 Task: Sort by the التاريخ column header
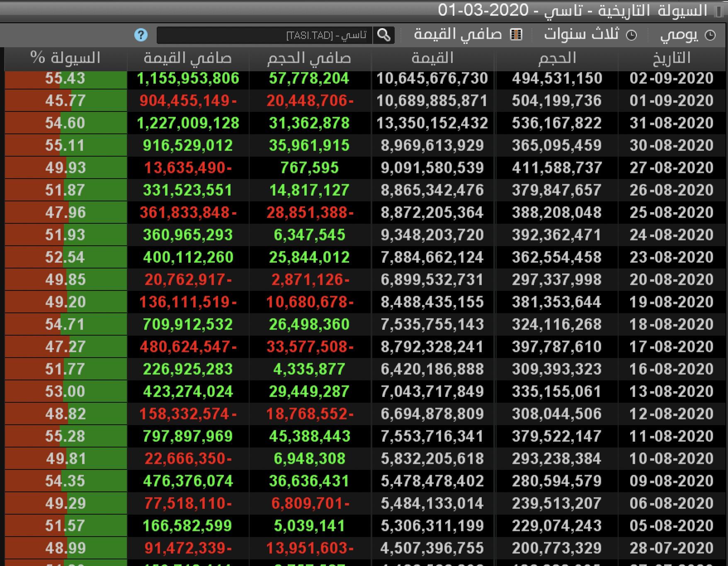click(x=672, y=58)
